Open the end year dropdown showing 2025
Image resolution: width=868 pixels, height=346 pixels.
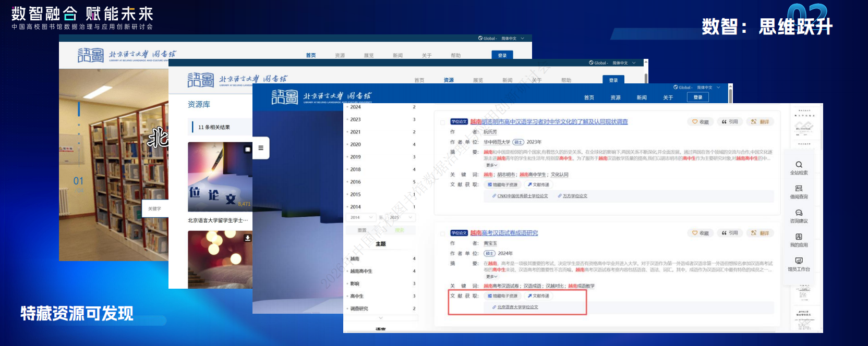[x=401, y=217]
